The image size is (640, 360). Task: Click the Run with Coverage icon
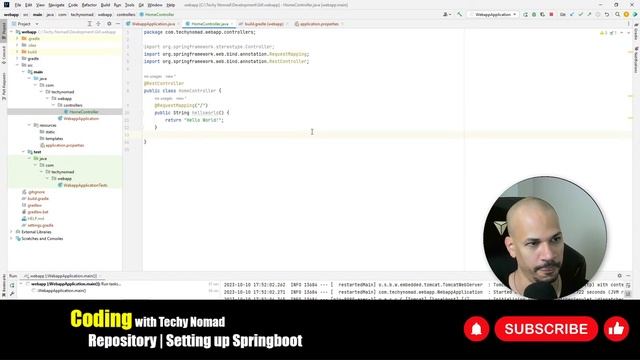(542, 14)
